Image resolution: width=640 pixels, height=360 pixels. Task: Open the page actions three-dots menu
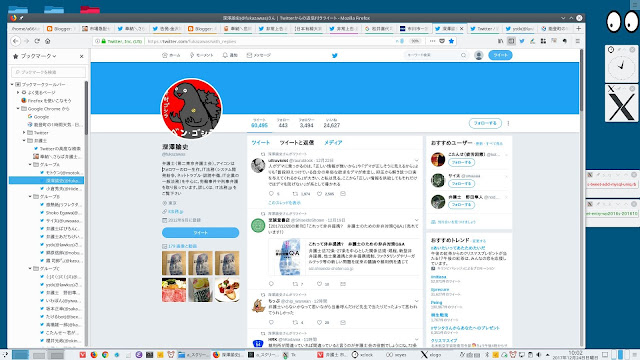(x=432, y=41)
